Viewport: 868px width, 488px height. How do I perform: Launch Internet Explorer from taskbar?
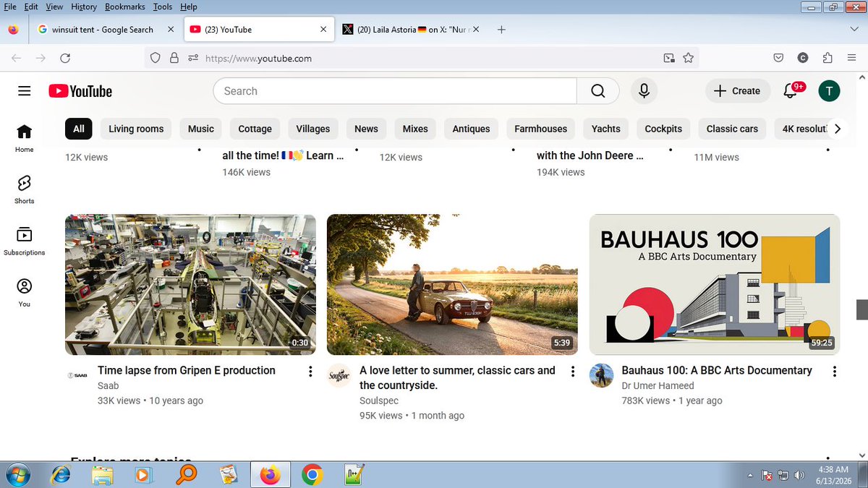(x=60, y=474)
